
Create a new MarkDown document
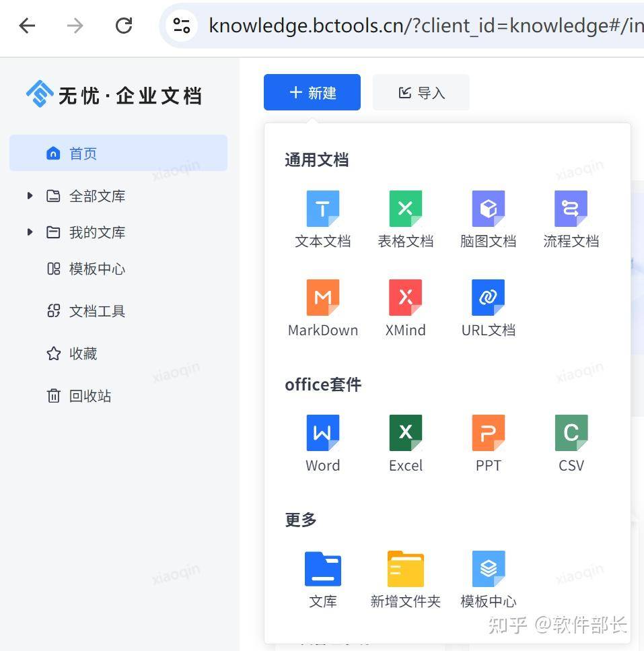[322, 308]
